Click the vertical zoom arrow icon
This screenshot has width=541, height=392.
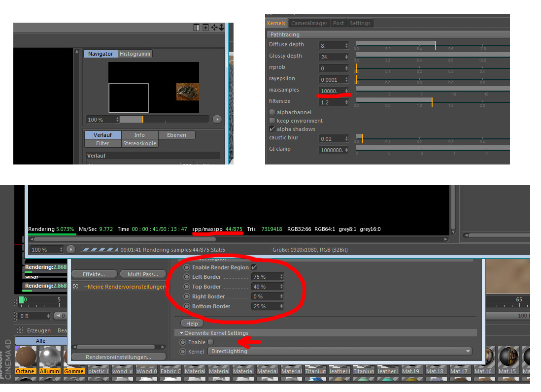222,28
